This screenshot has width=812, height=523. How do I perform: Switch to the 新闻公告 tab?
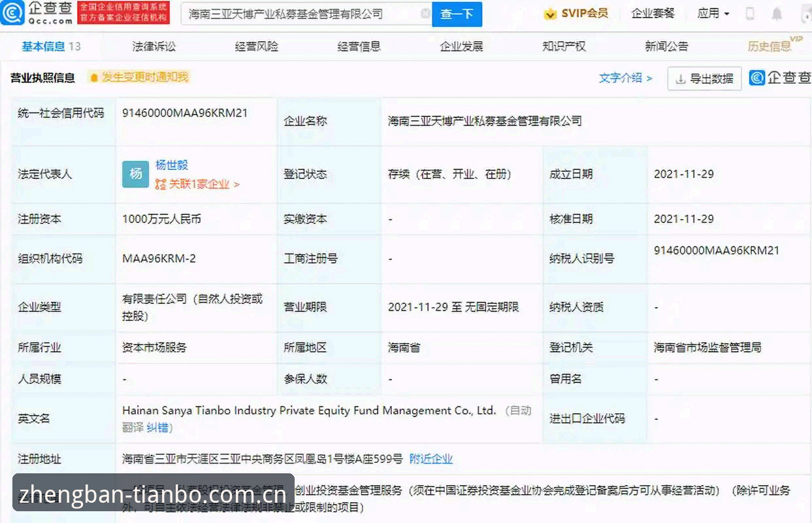click(x=666, y=46)
